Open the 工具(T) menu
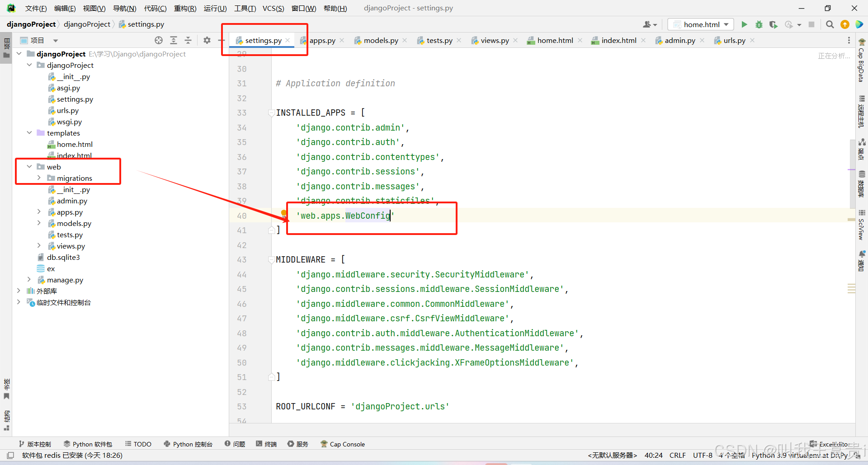Image resolution: width=868 pixels, height=465 pixels. [x=245, y=8]
